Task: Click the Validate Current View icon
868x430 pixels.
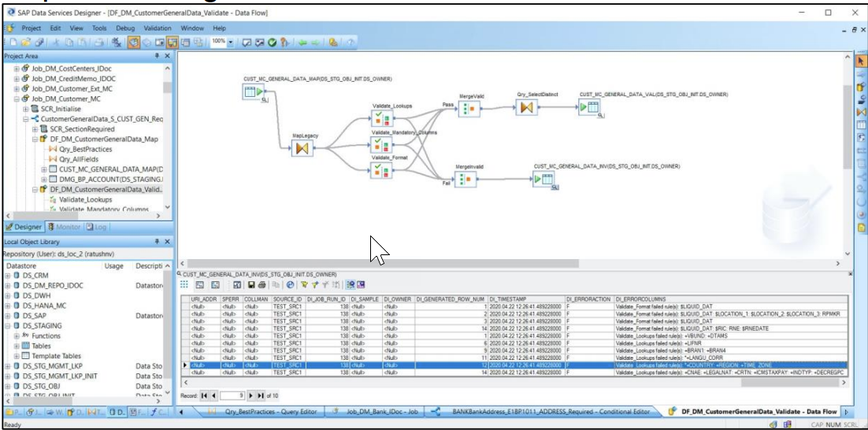Action: 247,42
